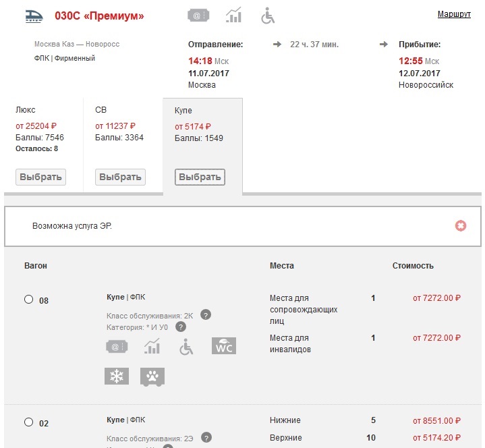Open help for service class 2К
485x448 pixels.
click(x=206, y=315)
